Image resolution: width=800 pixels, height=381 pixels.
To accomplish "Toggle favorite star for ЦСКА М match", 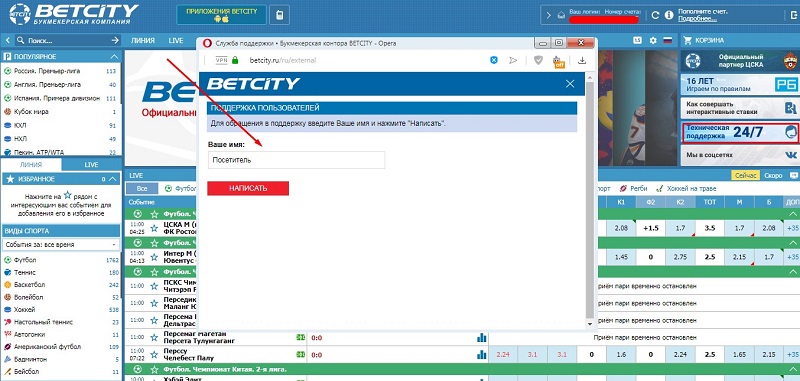I will pos(154,227).
